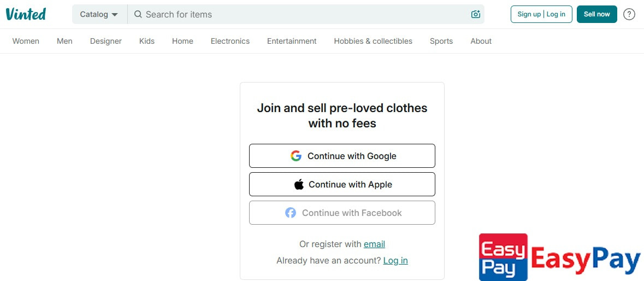Open visual search camera icon
The height and width of the screenshot is (281, 644).
point(475,15)
